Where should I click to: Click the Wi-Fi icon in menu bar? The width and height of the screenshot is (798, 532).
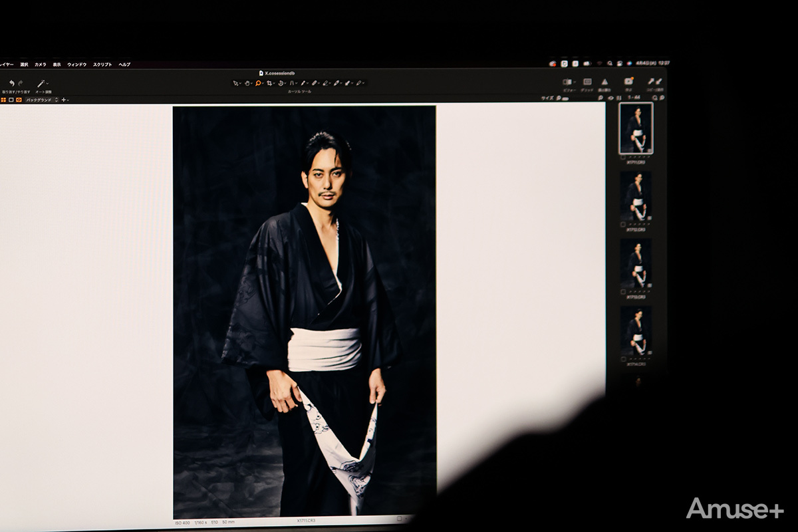click(x=599, y=63)
